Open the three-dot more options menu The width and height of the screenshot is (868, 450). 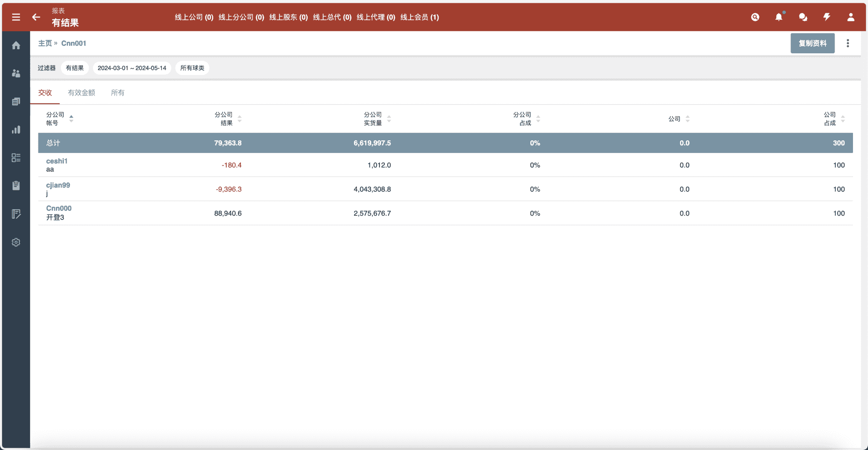(848, 43)
